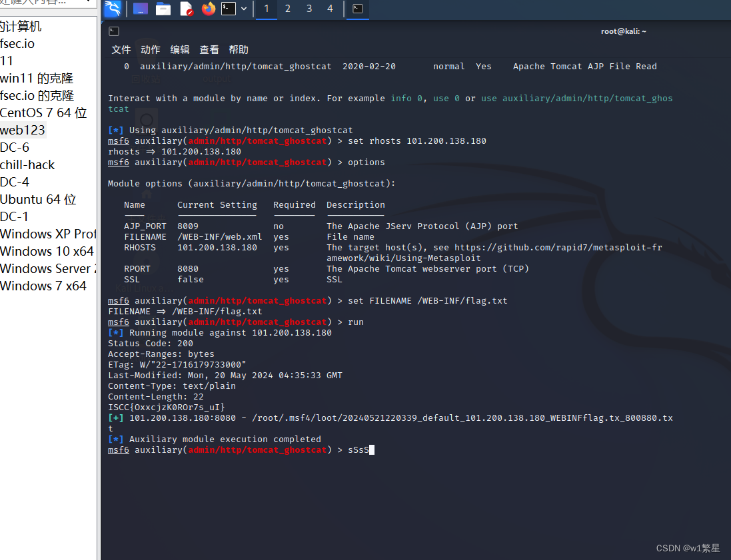731x560 pixels.
Task: Click the terminal window title icon
Action: [114, 31]
